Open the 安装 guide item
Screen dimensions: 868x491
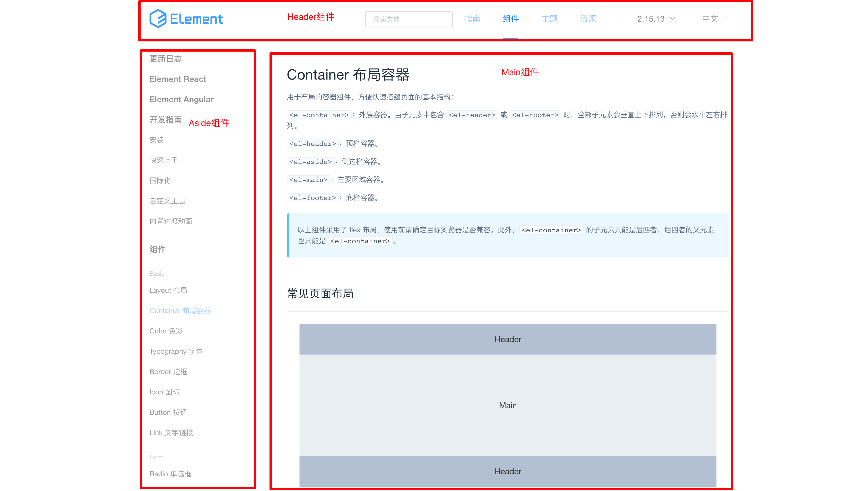click(157, 140)
